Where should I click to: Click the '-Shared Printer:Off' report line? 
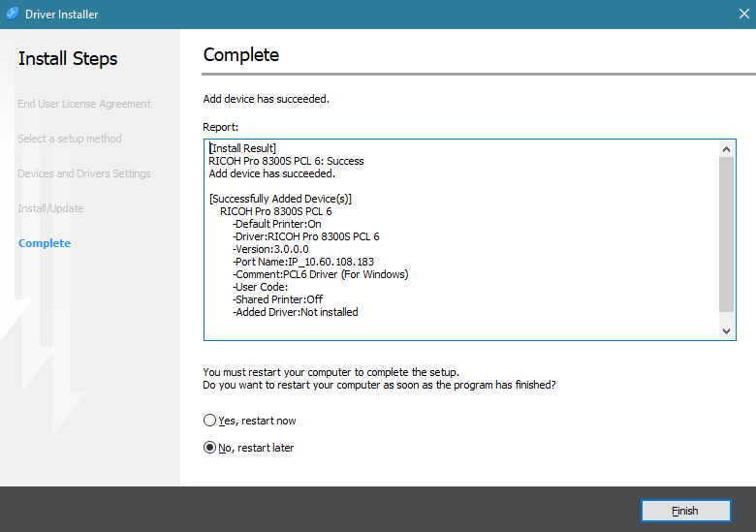[278, 299]
